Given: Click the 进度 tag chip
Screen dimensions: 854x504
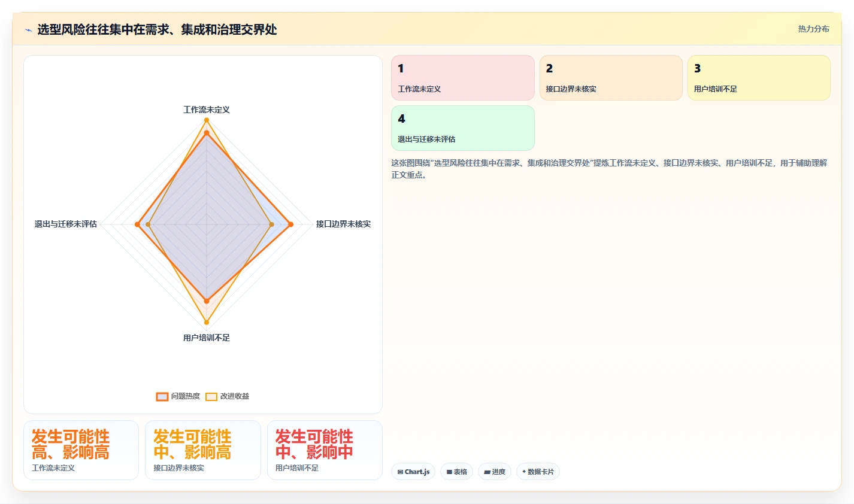Looking at the screenshot, I should click(x=495, y=472).
